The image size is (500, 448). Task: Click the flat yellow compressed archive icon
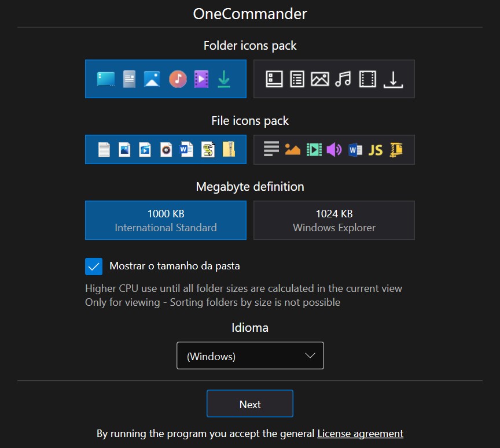click(396, 150)
